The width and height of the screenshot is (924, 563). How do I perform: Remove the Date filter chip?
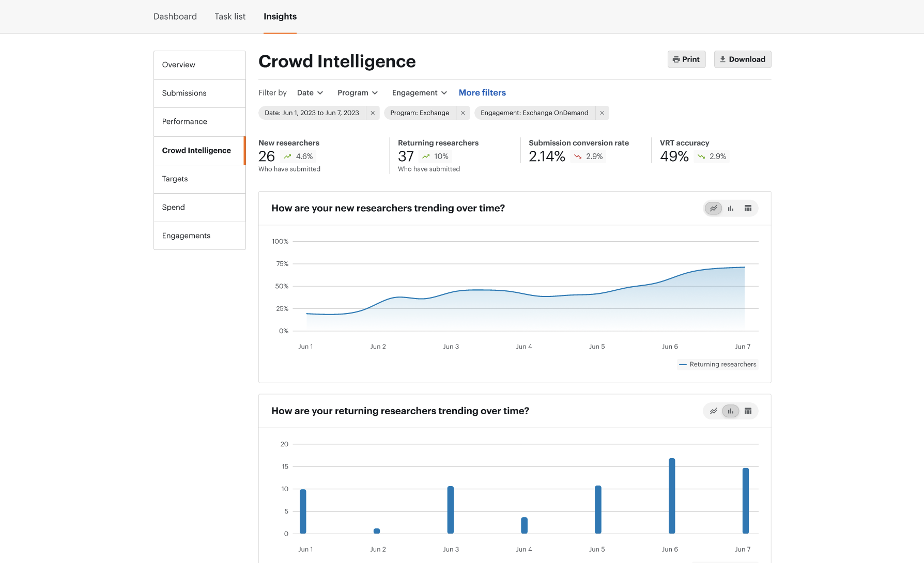pyautogui.click(x=373, y=113)
